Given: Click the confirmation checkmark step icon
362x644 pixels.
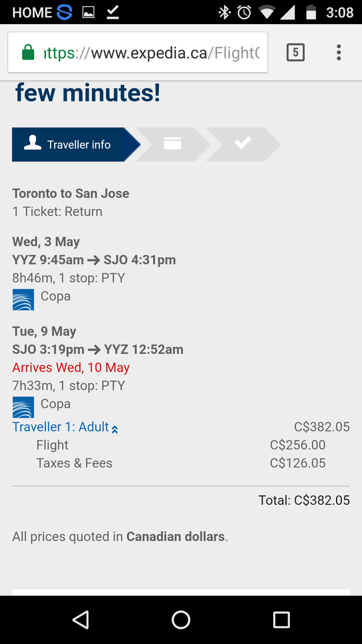Looking at the screenshot, I should [x=243, y=144].
